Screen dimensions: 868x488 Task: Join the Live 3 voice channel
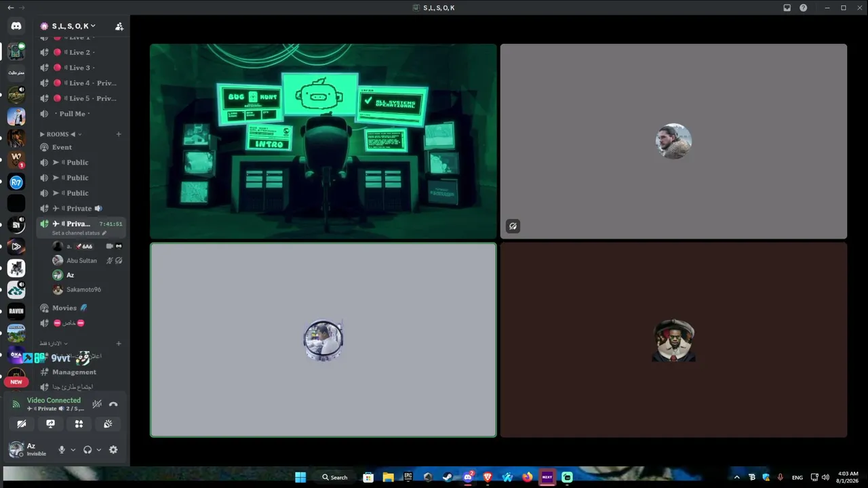81,68
